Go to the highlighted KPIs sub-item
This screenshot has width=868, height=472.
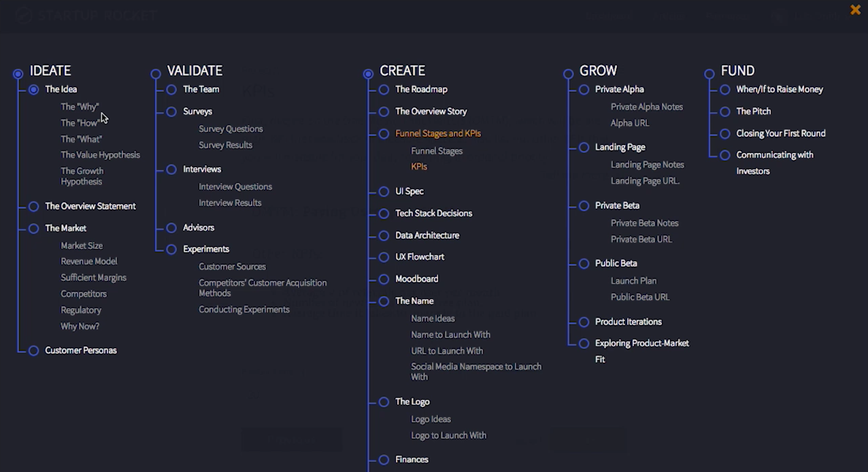click(419, 167)
